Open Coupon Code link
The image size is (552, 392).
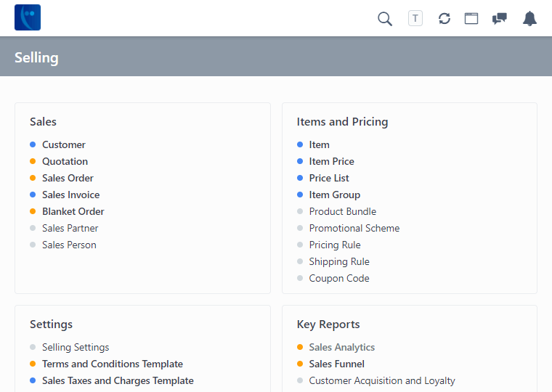[338, 278]
